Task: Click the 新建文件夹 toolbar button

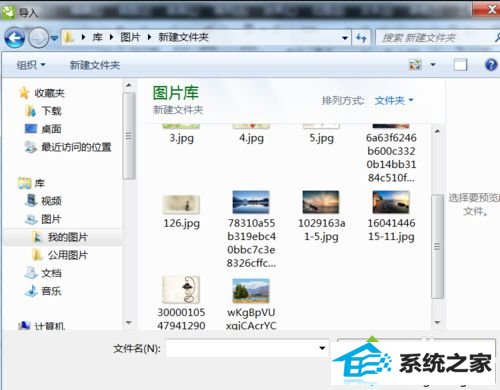Action: tap(95, 65)
